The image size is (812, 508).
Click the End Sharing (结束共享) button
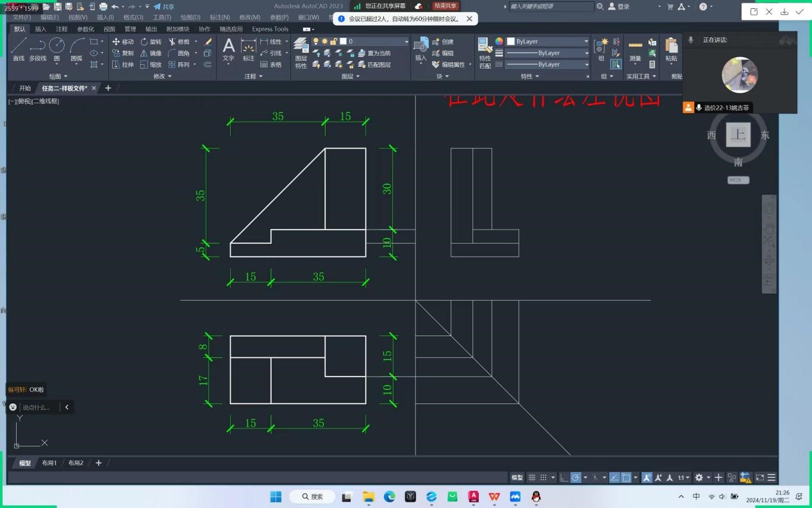pyautogui.click(x=445, y=6)
